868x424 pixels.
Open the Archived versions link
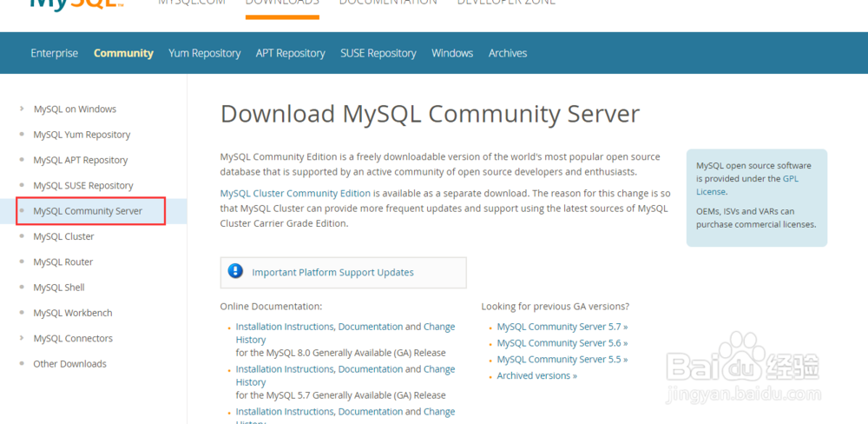(536, 376)
